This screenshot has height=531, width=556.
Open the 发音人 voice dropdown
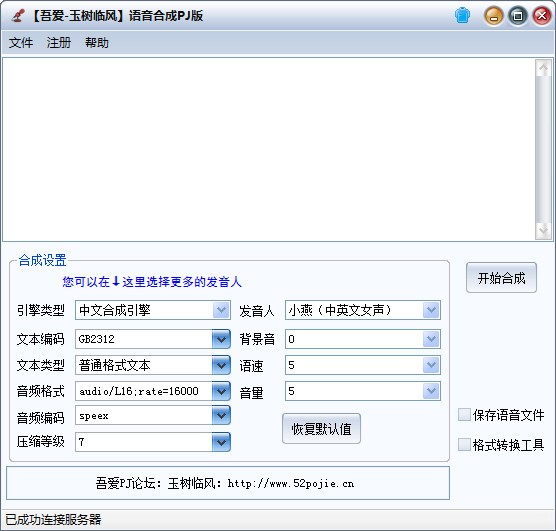point(431,310)
